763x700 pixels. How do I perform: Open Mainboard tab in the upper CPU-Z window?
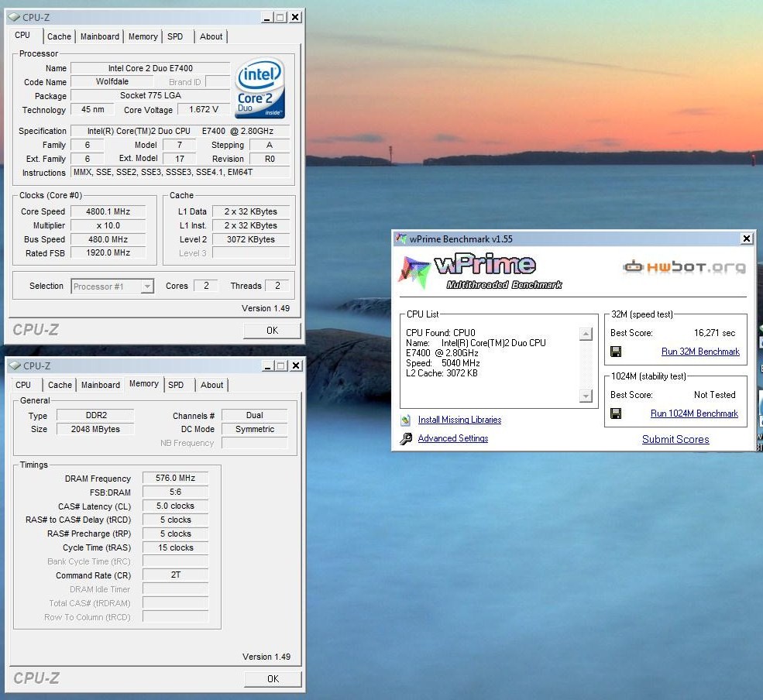pyautogui.click(x=100, y=36)
